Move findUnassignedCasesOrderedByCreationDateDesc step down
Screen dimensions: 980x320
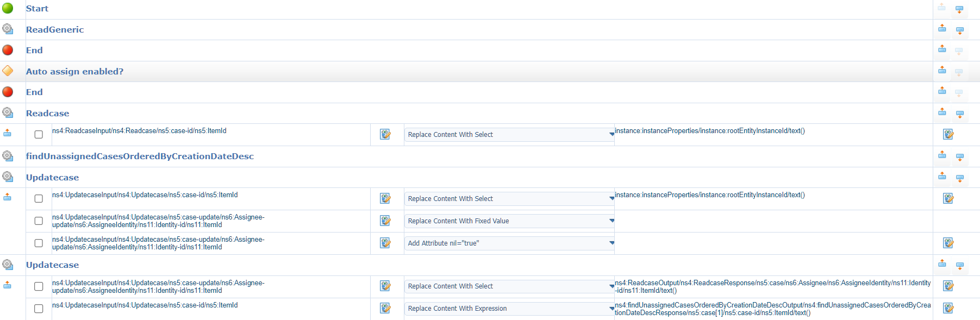click(959, 157)
